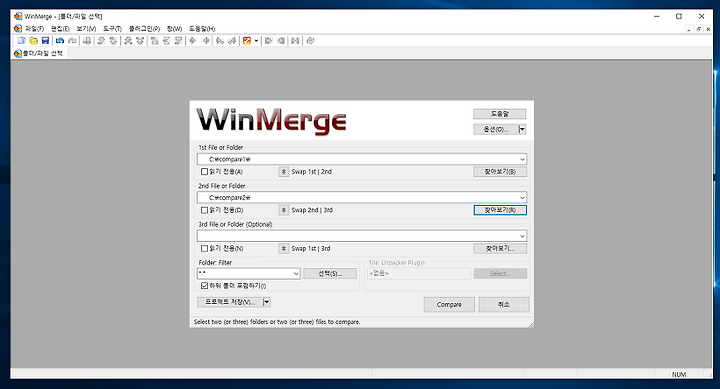720x389 pixels.
Task: Click the First Difference toolbar icon
Action: [x=155, y=41]
